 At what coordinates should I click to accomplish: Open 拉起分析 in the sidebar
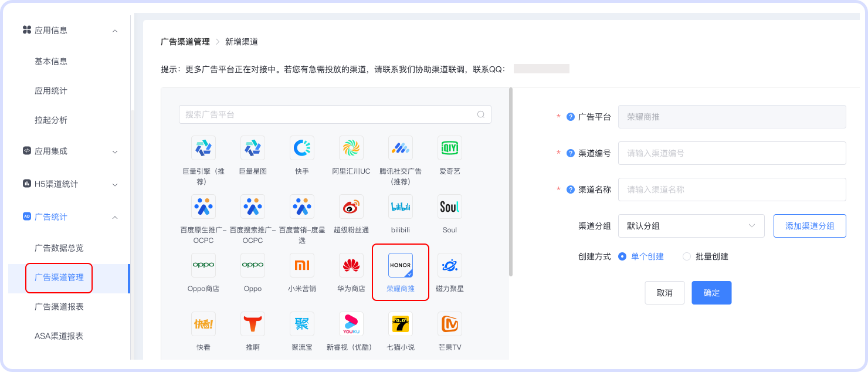(51, 120)
